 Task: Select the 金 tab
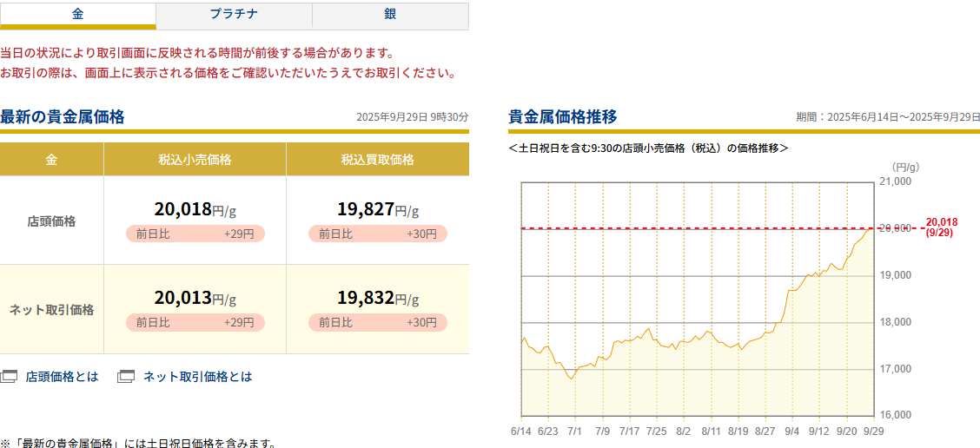(77, 15)
